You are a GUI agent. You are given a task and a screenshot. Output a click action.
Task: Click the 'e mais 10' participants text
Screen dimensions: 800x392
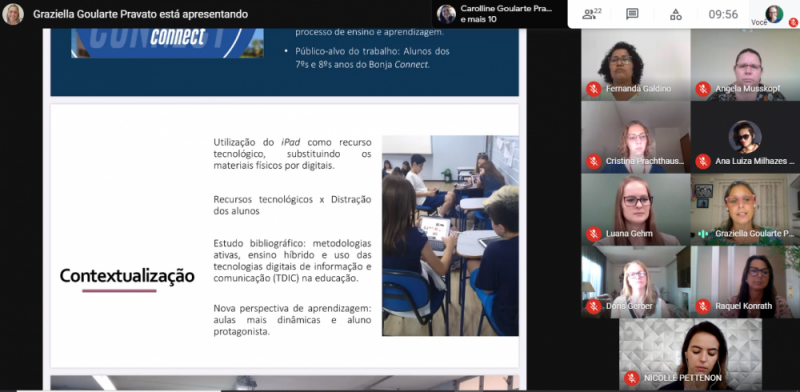point(478,19)
